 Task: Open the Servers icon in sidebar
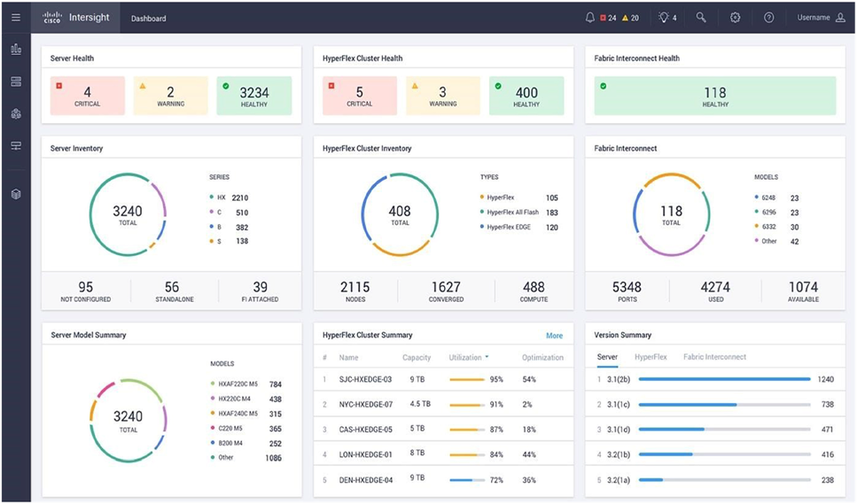tap(15, 81)
